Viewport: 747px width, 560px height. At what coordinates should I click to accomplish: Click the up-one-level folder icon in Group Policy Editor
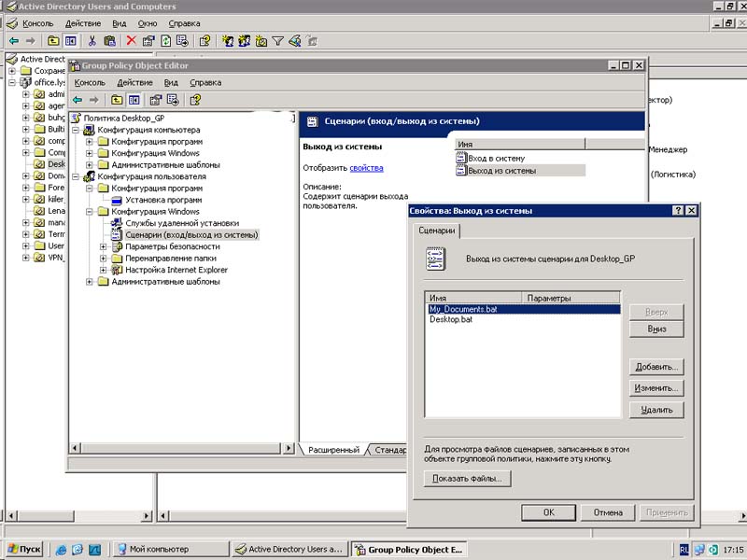click(117, 100)
